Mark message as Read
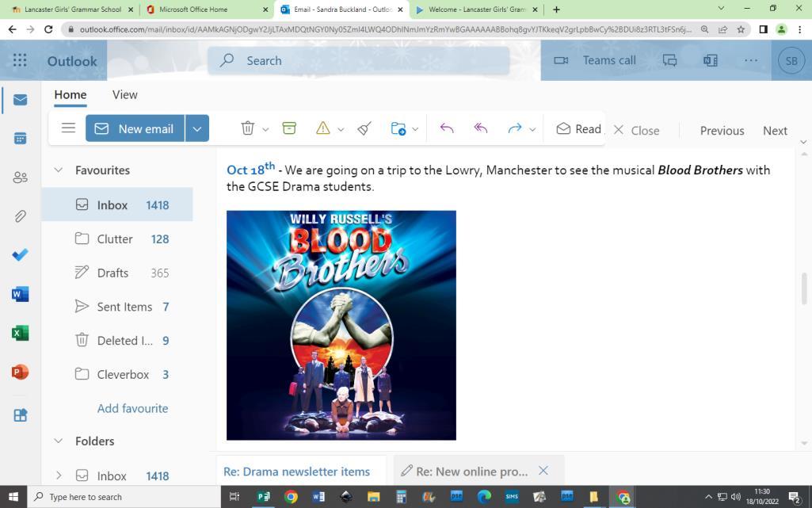The width and height of the screenshot is (812, 508). [578, 129]
